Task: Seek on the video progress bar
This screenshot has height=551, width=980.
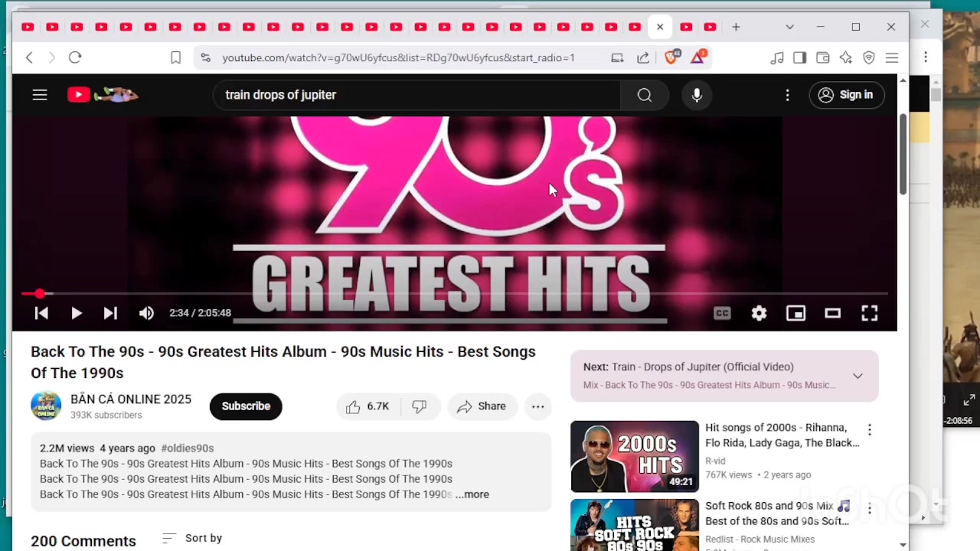Action: [459, 294]
